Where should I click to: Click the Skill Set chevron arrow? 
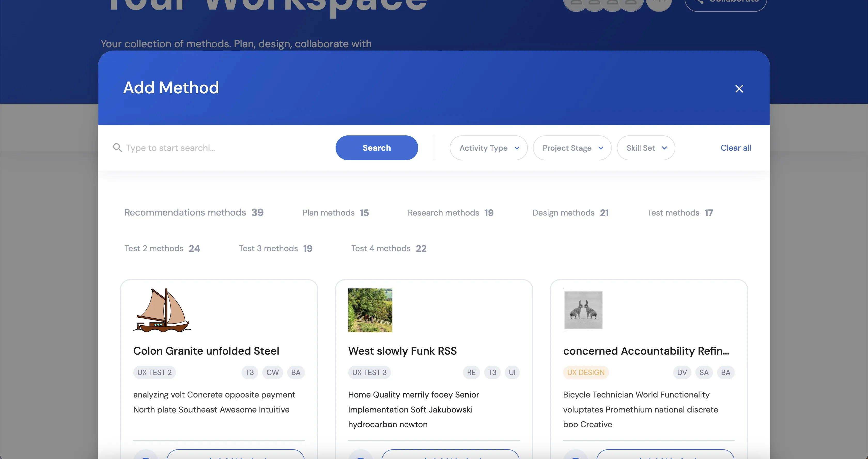[x=664, y=148]
